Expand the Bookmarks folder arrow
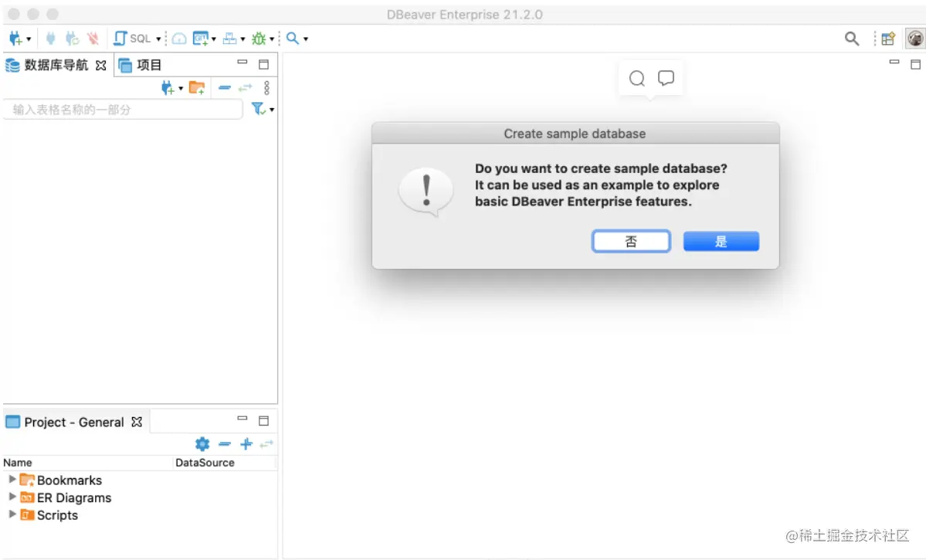Screen dimensions: 926x560 coord(12,479)
